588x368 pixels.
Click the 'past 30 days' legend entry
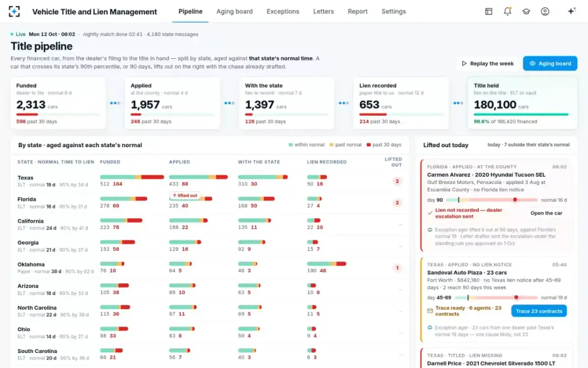click(384, 145)
